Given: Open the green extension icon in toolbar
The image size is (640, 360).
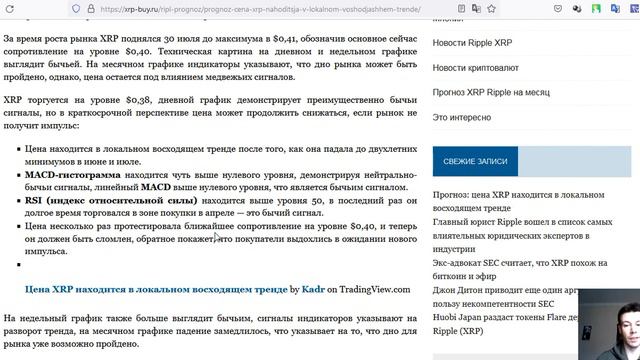Looking at the screenshot, I should pos(596,9).
